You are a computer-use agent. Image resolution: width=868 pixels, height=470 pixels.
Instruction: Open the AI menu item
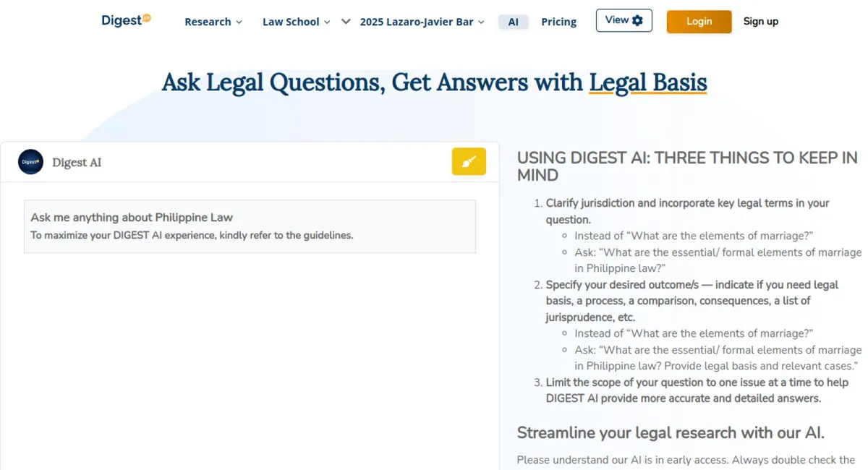click(x=514, y=22)
